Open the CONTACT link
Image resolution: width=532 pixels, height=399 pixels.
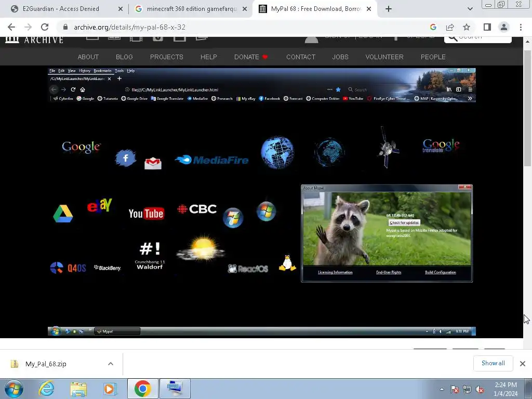pos(301,57)
